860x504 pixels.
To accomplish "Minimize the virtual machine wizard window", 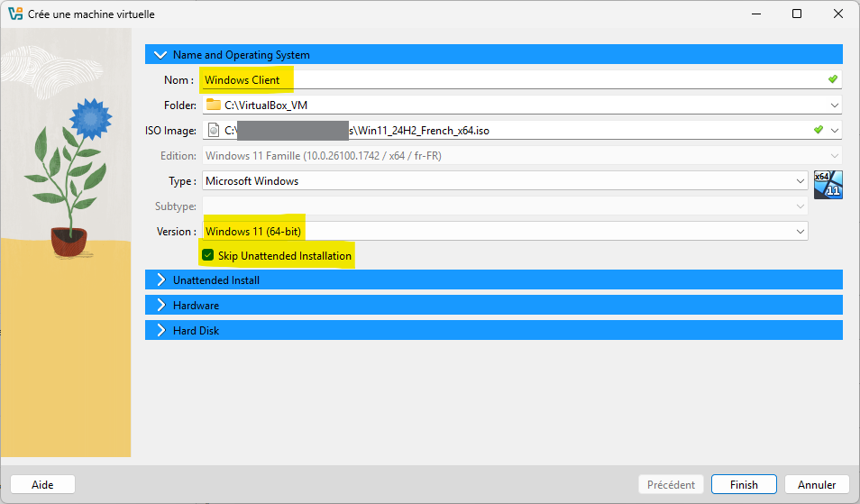I will point(756,14).
